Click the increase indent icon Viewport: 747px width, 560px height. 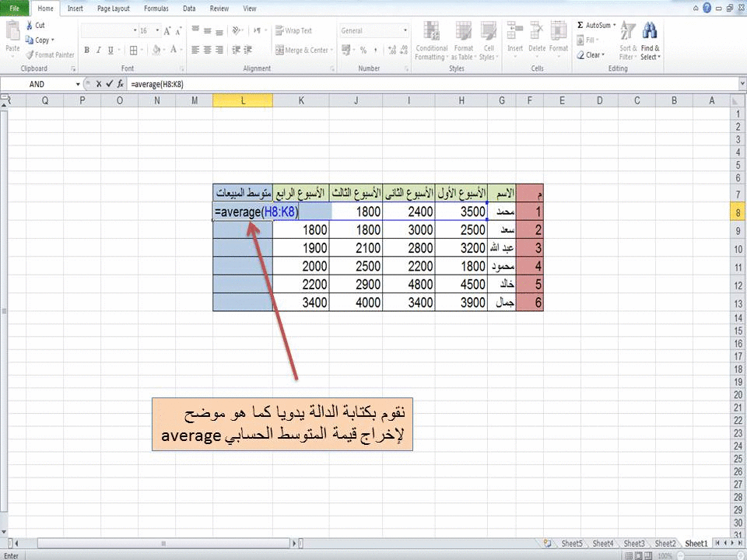coord(247,50)
